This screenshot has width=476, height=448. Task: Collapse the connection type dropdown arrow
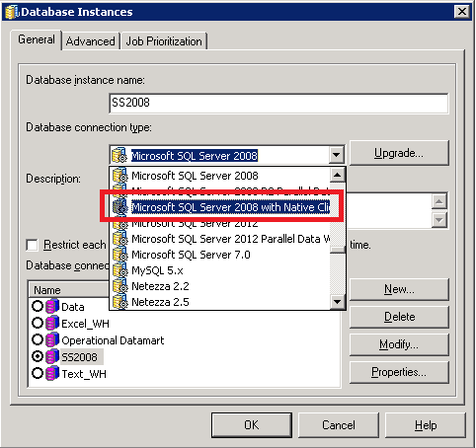point(336,155)
